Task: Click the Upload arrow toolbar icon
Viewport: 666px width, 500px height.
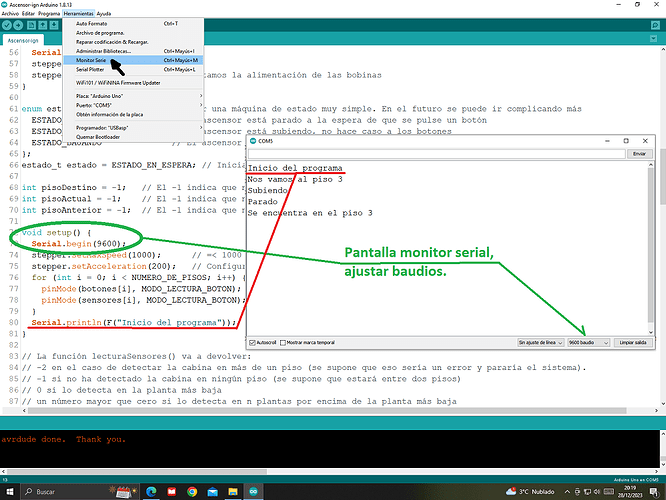Action: [x=18, y=25]
